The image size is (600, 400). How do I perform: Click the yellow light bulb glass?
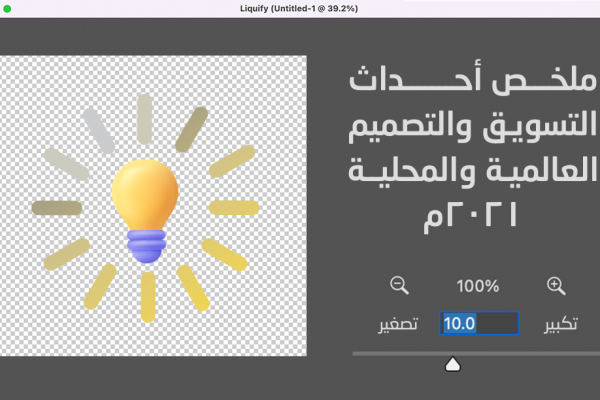click(145, 188)
